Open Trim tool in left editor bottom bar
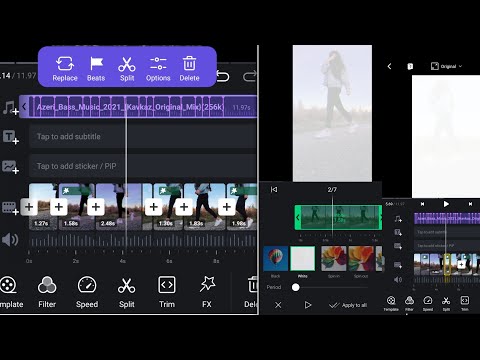This screenshot has width=480, height=360. click(167, 292)
